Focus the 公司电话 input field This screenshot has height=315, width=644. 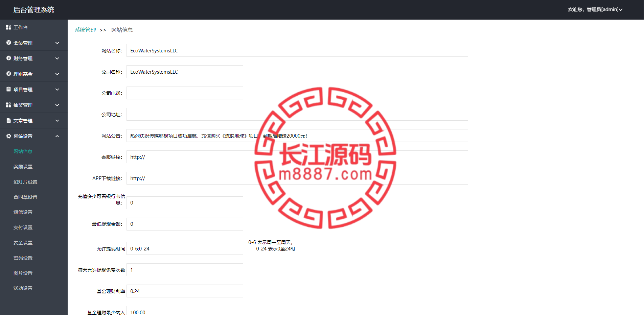click(185, 93)
